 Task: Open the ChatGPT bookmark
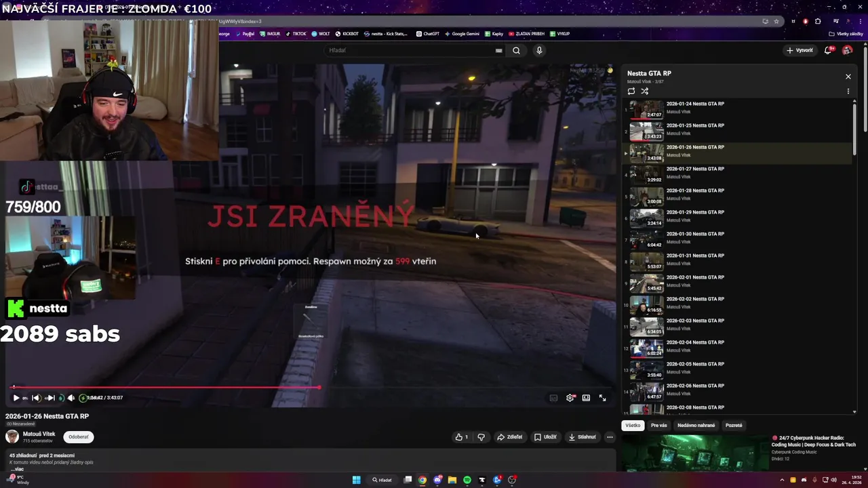[x=428, y=34]
